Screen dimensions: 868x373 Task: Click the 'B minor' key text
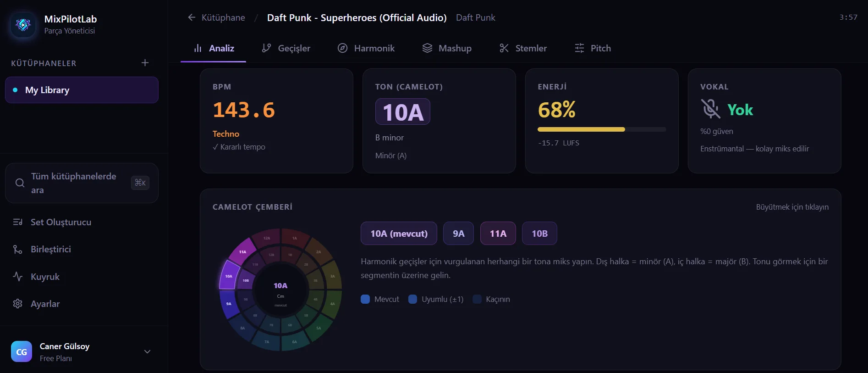(x=390, y=138)
